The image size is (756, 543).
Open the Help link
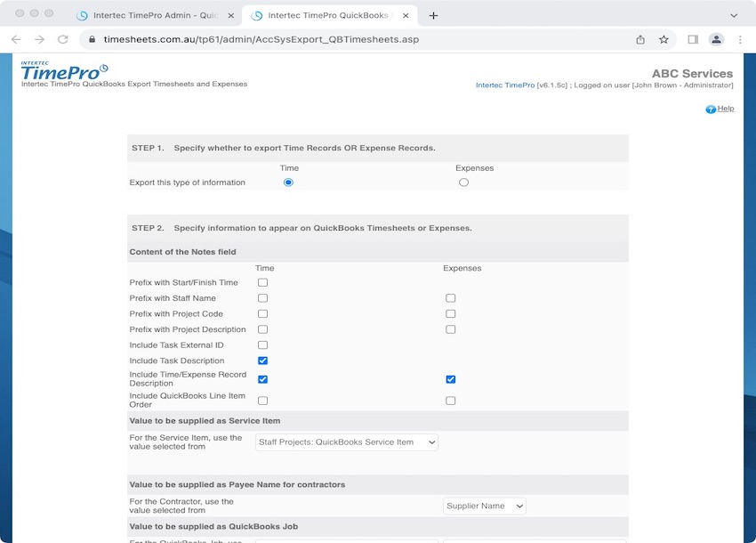(x=726, y=109)
